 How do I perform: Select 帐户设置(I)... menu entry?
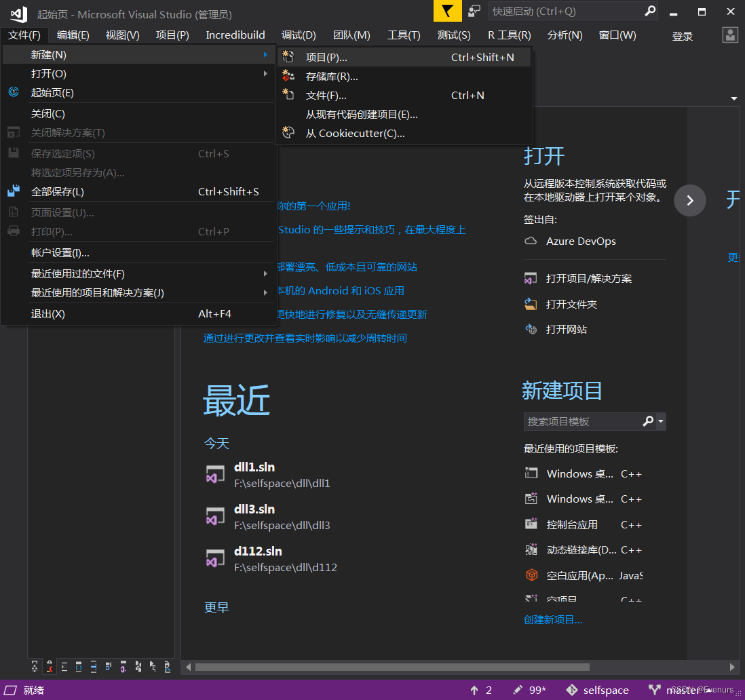point(138,252)
